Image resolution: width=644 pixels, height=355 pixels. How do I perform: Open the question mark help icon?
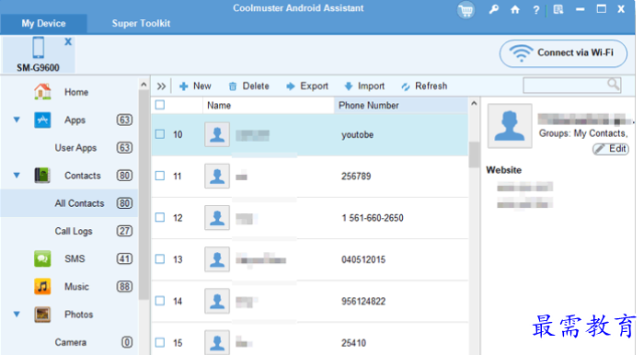pyautogui.click(x=536, y=10)
